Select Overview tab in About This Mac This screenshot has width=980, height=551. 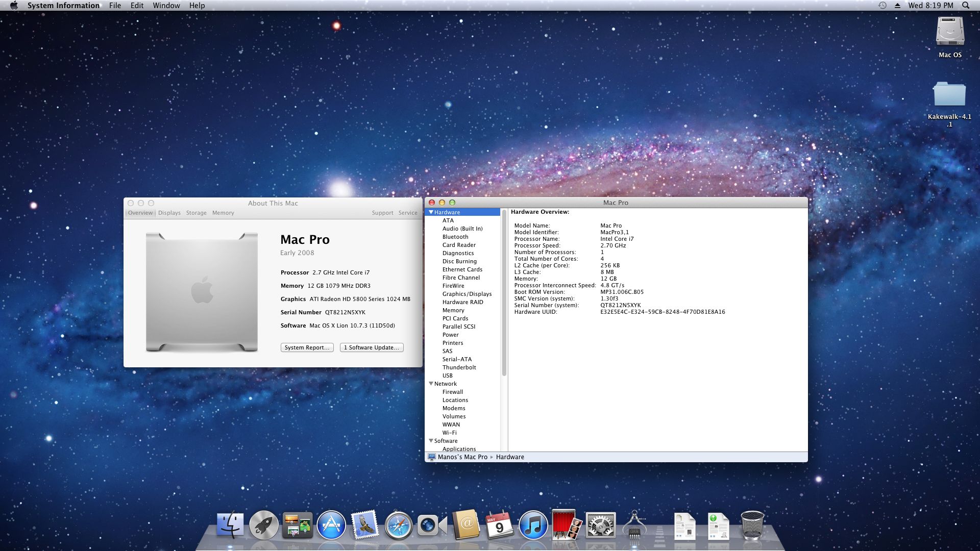[140, 213]
